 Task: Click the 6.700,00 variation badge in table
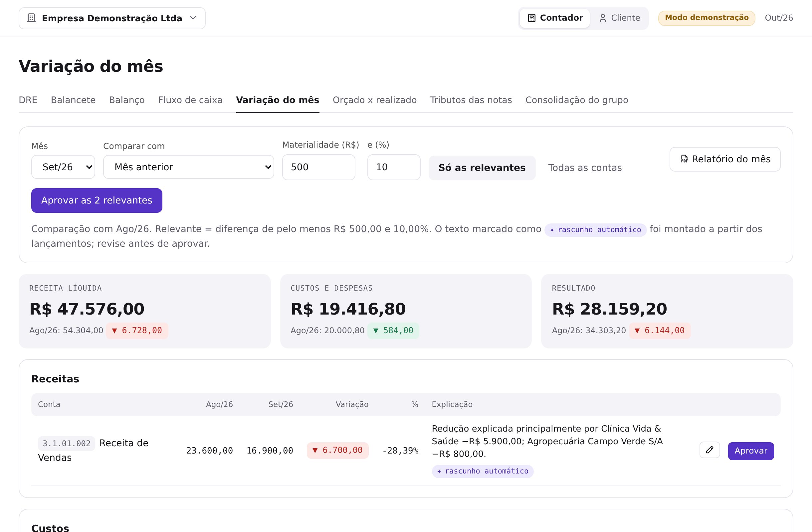coord(337,451)
